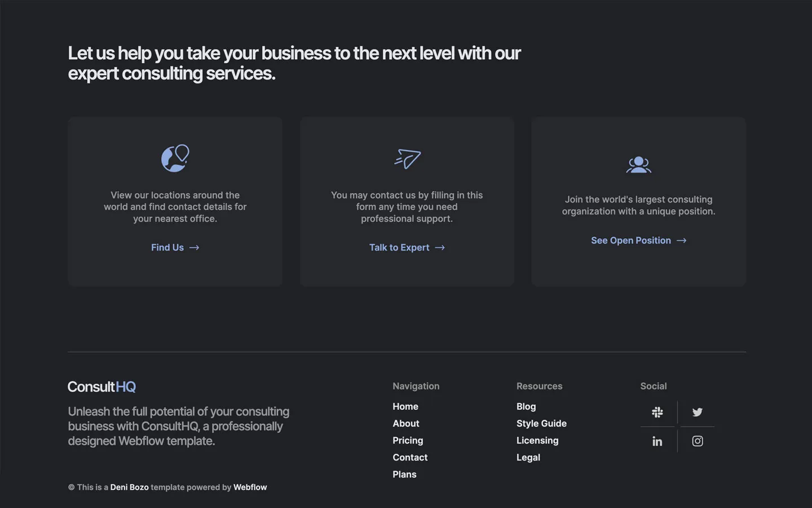
Task: Go to Home in footer navigation
Action: tap(405, 406)
